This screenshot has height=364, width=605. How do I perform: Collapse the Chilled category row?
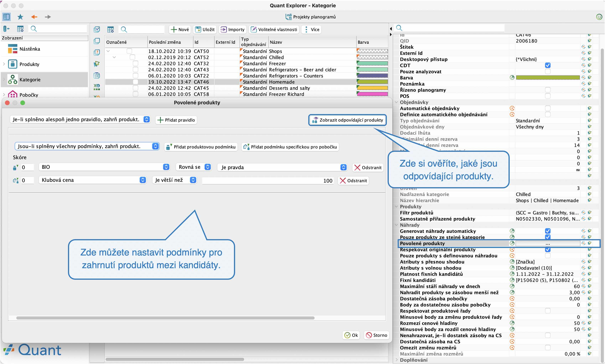coord(114,57)
